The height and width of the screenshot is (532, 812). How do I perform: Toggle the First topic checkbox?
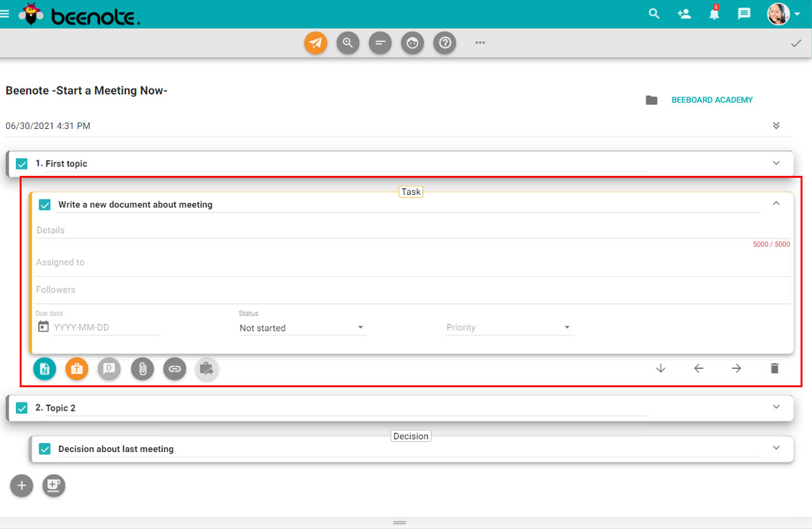(22, 164)
